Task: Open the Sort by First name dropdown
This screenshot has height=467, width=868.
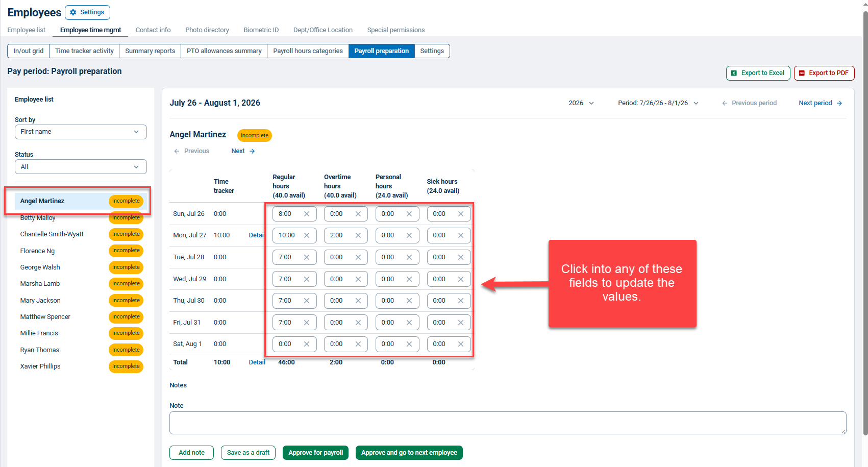Action: point(81,132)
